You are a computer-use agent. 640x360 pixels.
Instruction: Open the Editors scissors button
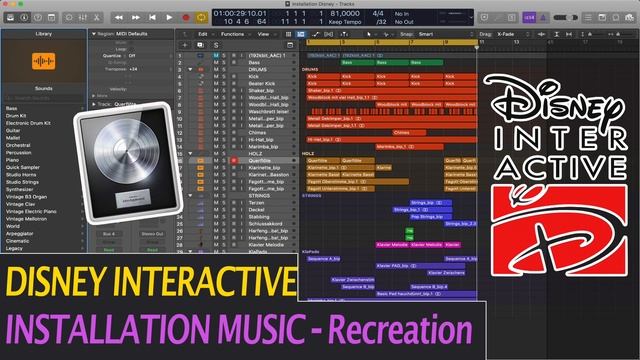tap(97, 18)
